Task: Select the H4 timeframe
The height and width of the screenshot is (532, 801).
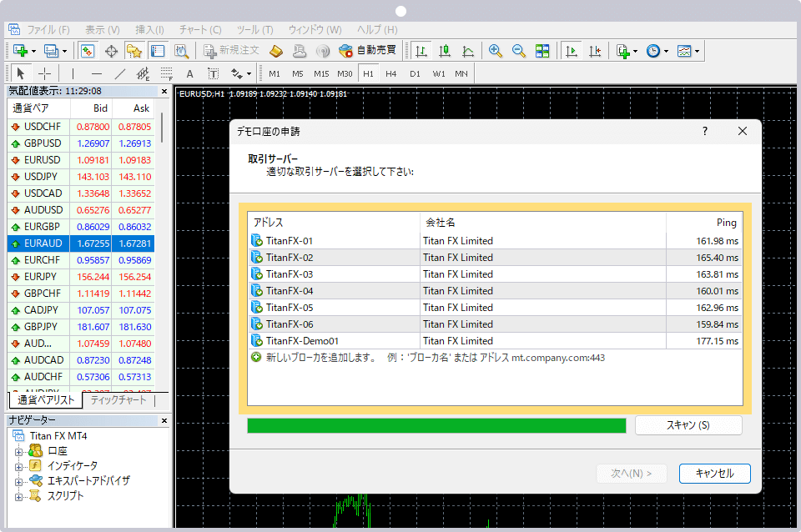Action: pyautogui.click(x=390, y=73)
